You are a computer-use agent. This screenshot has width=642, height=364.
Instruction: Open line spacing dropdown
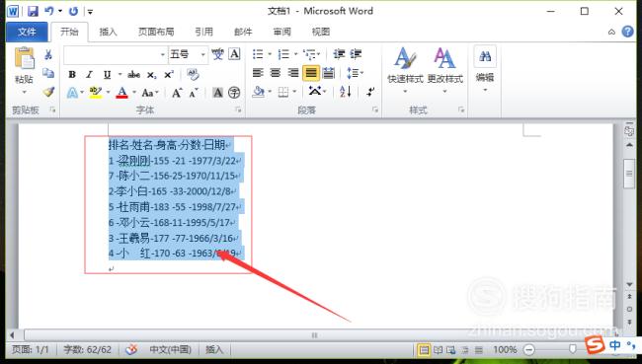355,73
